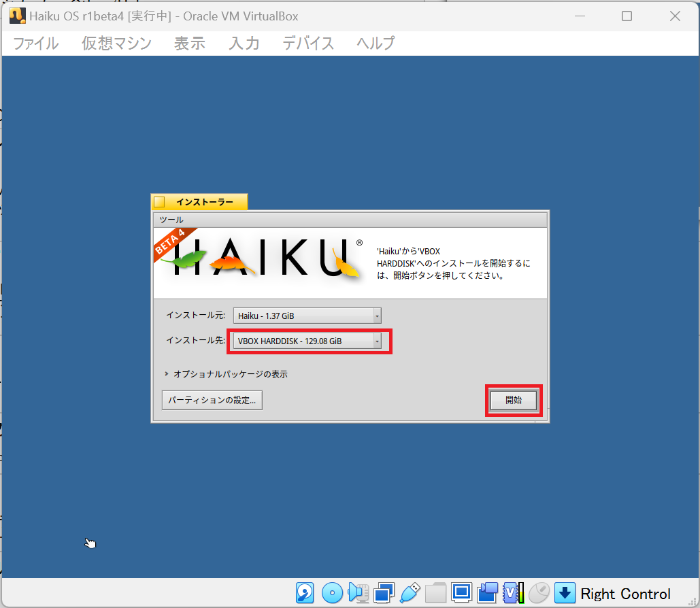Open the audio status icon
The height and width of the screenshot is (608, 700).
[x=359, y=593]
